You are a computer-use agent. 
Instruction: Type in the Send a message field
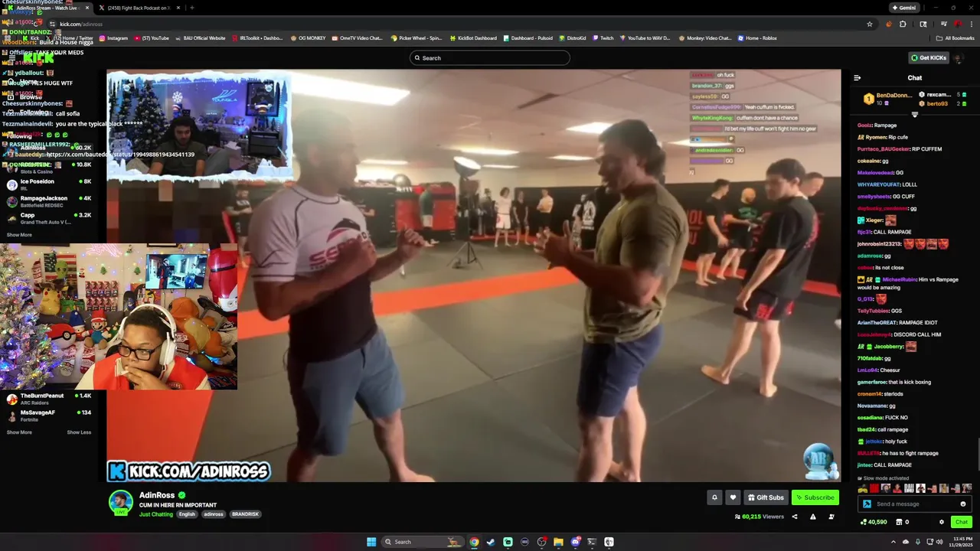click(914, 504)
